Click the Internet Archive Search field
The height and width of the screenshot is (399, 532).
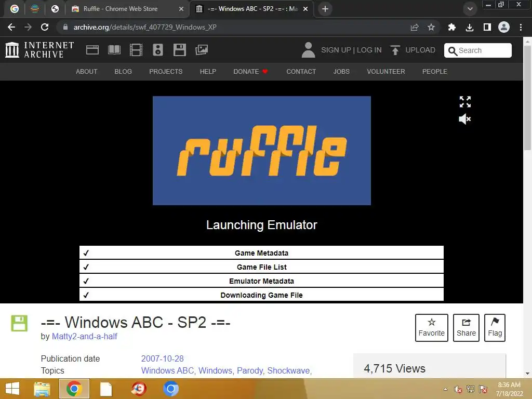[478, 50]
